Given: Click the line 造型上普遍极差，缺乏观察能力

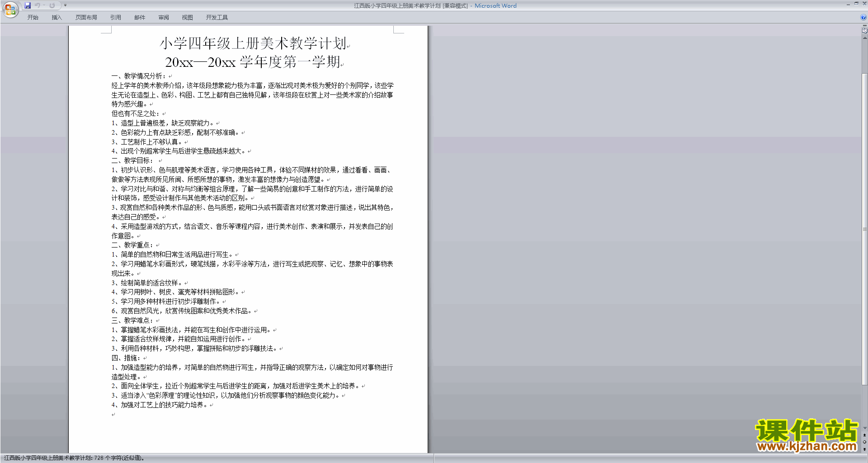Looking at the screenshot, I should point(163,123).
